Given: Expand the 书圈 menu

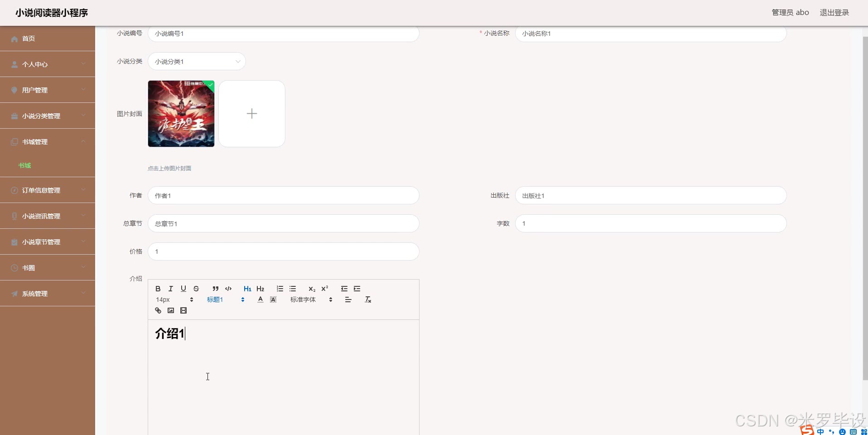Looking at the screenshot, I should pos(48,268).
